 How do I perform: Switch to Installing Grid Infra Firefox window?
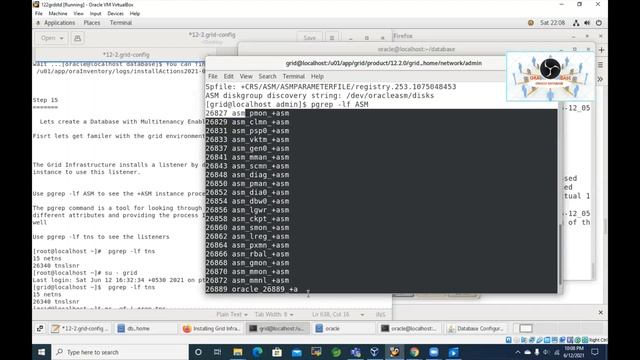pos(211,328)
